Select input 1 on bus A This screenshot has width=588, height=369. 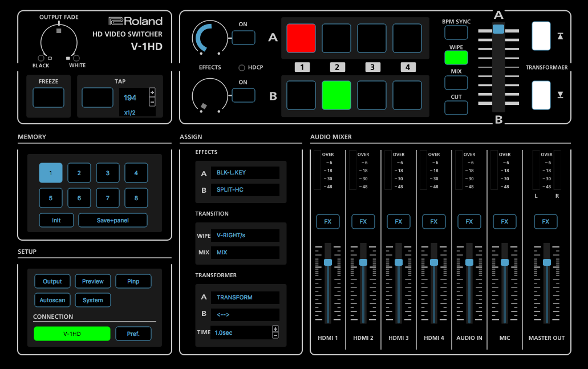[x=301, y=38]
